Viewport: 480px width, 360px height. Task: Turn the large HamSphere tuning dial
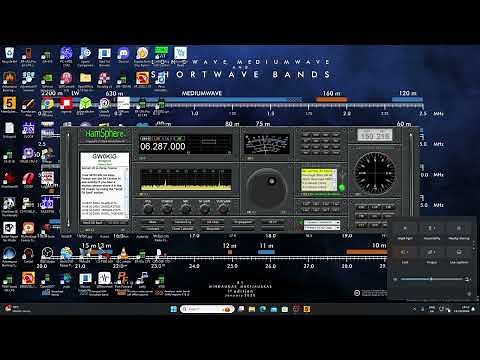[x=267, y=188]
